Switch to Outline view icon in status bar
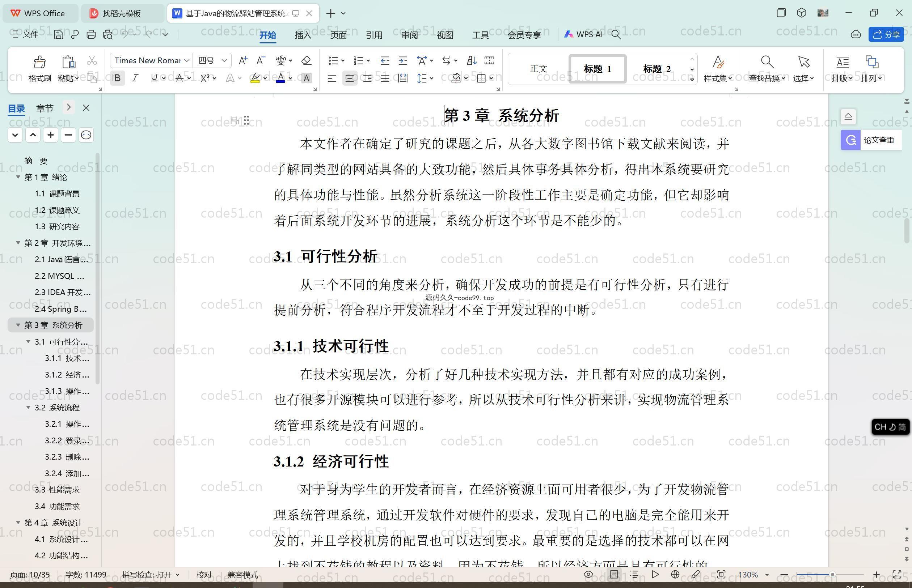Image resolution: width=912 pixels, height=588 pixels. (635, 574)
